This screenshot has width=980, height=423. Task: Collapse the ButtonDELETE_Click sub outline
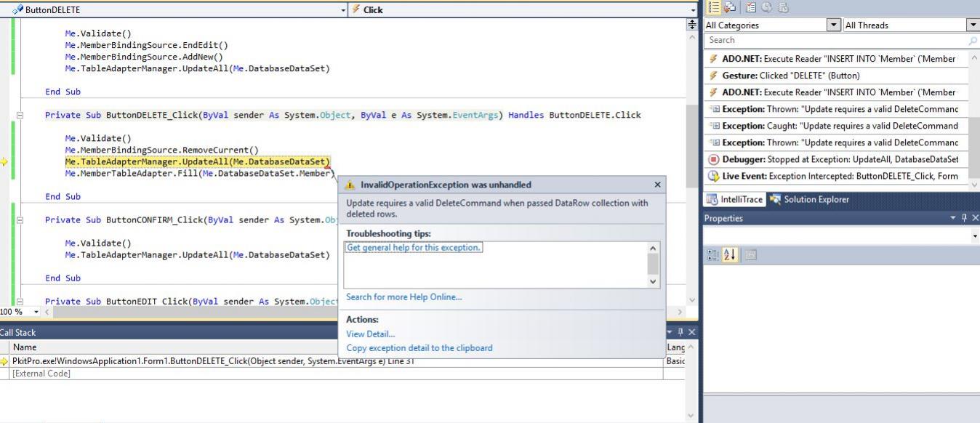(x=20, y=116)
